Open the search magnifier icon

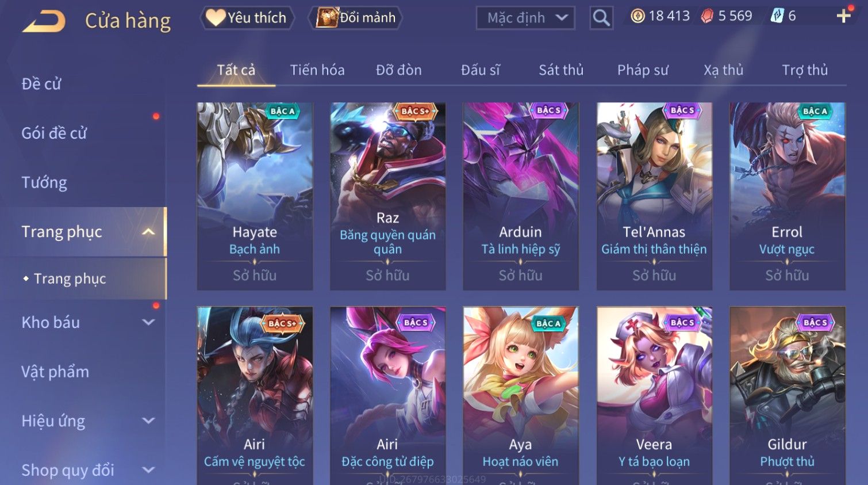(601, 18)
